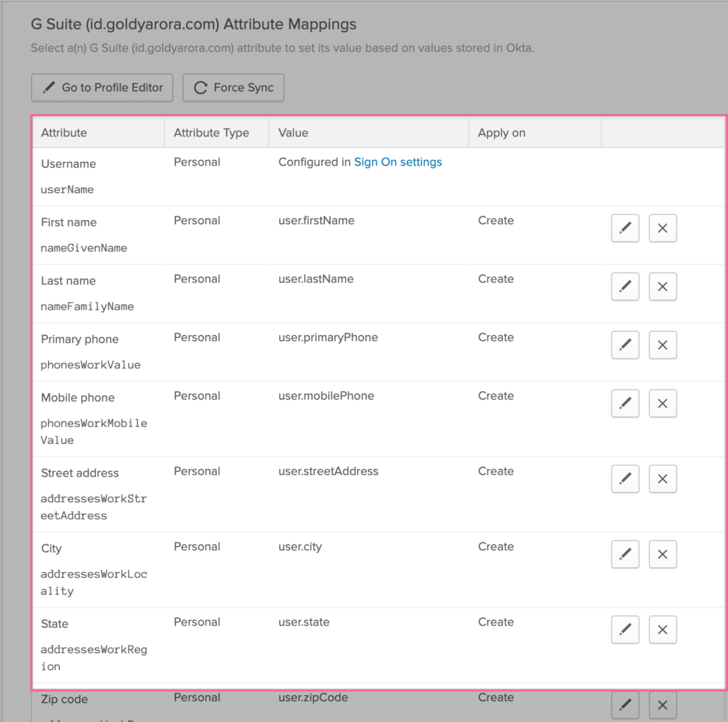Select the user.streetAddress value
The height and width of the screenshot is (722, 728).
tap(328, 472)
